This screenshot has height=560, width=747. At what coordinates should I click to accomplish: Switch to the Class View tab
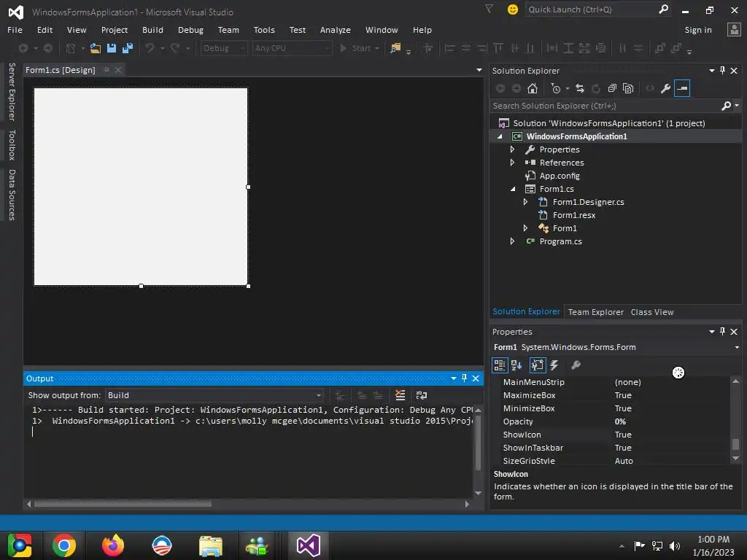(x=651, y=312)
